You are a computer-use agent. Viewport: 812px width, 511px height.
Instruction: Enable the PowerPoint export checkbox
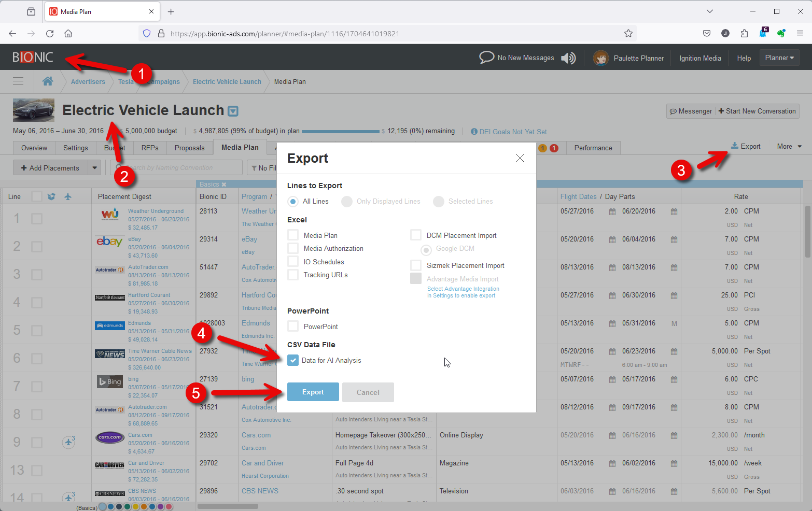click(293, 327)
